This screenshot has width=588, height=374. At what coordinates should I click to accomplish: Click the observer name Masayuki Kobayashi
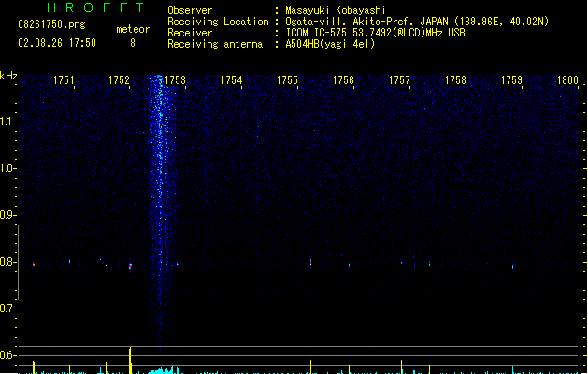pyautogui.click(x=336, y=10)
